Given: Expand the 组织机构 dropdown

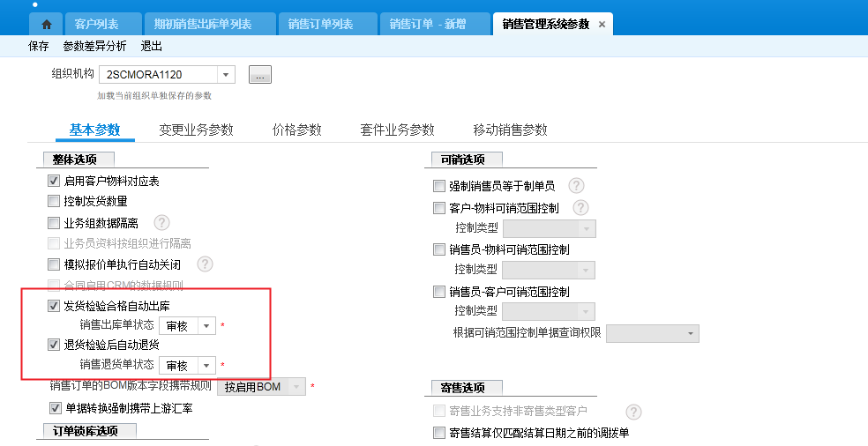Looking at the screenshot, I should click(x=226, y=75).
